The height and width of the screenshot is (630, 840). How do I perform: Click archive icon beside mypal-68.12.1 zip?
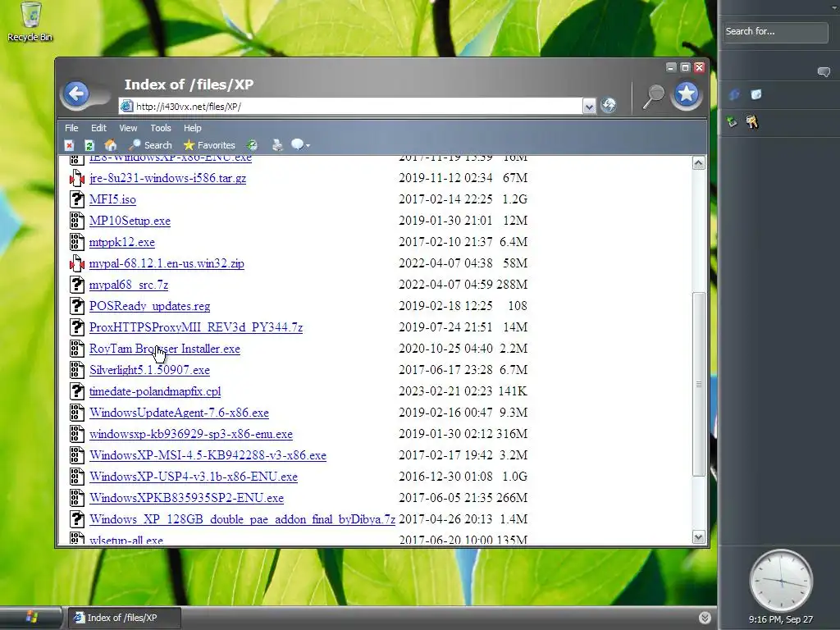point(77,263)
